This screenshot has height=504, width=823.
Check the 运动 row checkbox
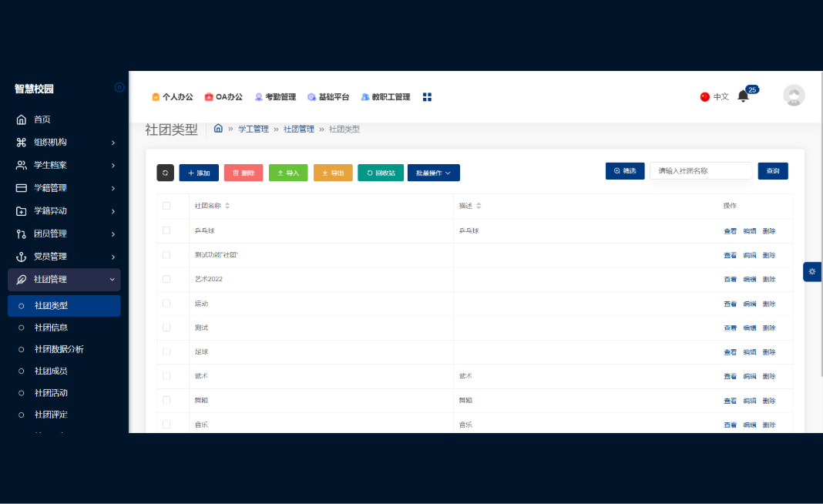(166, 303)
